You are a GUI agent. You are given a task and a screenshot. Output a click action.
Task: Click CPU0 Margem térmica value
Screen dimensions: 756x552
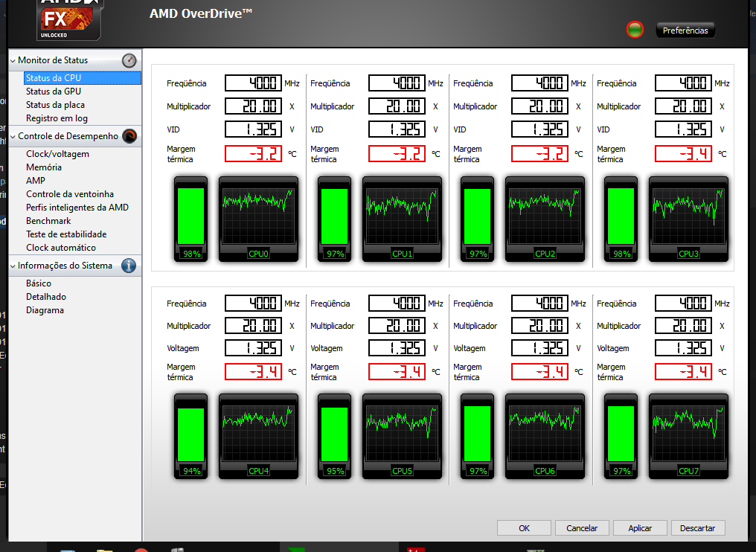pyautogui.click(x=253, y=154)
